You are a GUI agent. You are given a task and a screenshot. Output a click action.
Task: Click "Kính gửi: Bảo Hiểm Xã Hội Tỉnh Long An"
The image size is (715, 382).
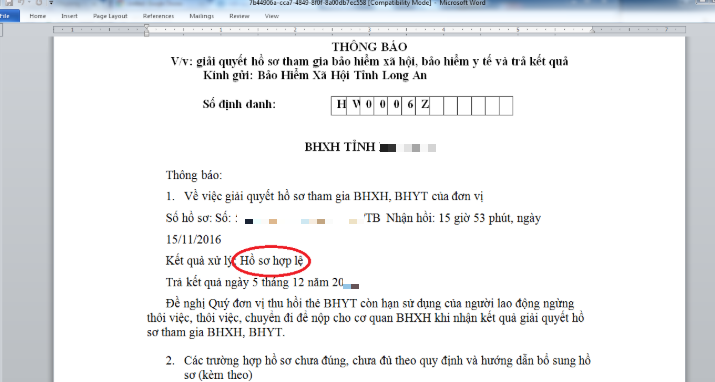click(x=315, y=75)
